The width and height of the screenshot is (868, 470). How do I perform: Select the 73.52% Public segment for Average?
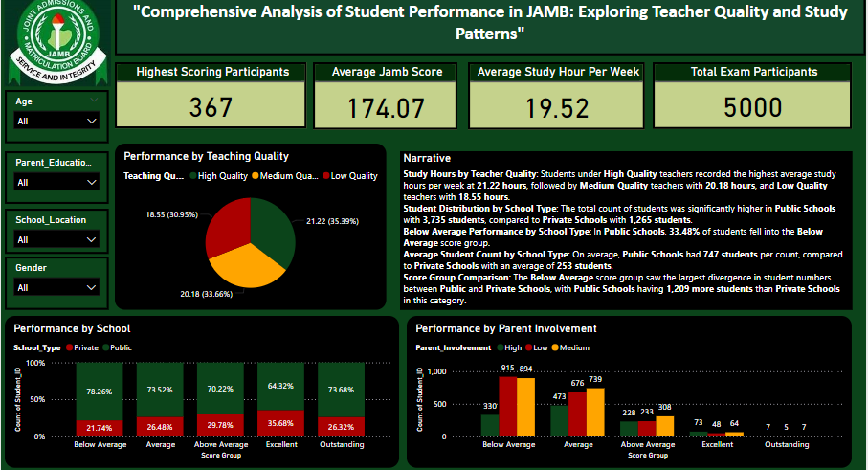pyautogui.click(x=160, y=390)
